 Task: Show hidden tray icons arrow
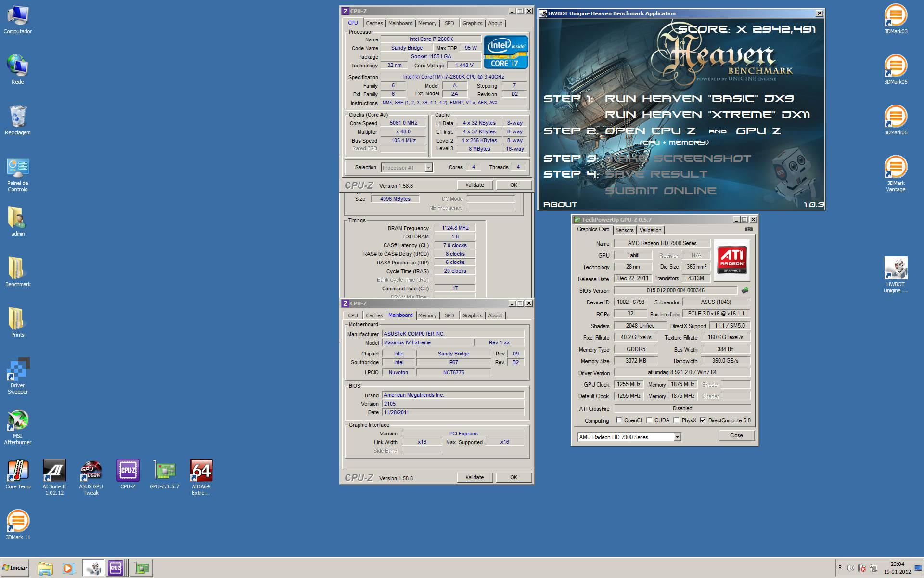coord(840,567)
